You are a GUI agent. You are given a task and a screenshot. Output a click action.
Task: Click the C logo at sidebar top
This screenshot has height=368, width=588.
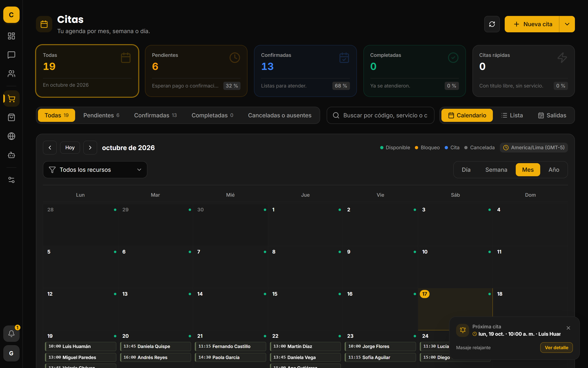tap(11, 15)
